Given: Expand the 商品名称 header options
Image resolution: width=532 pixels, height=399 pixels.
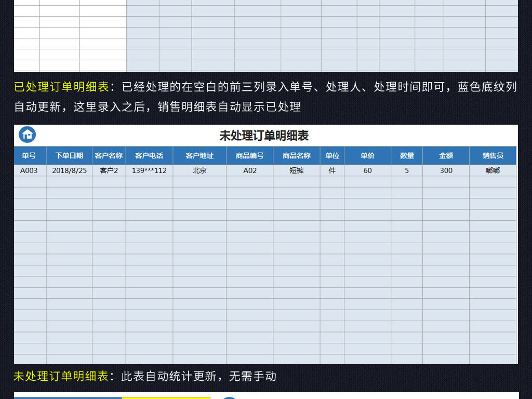Looking at the screenshot, I should (296, 155).
